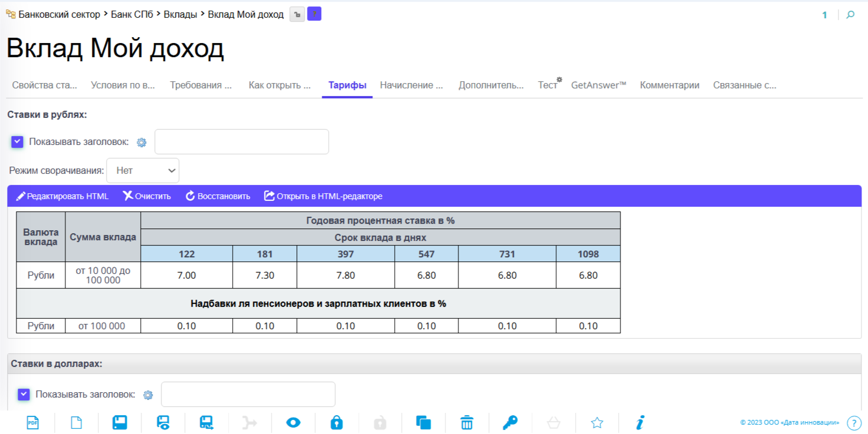Viewport: 868px width, 434px height.
Task: Click the PDF export icon
Action: pos(33,422)
